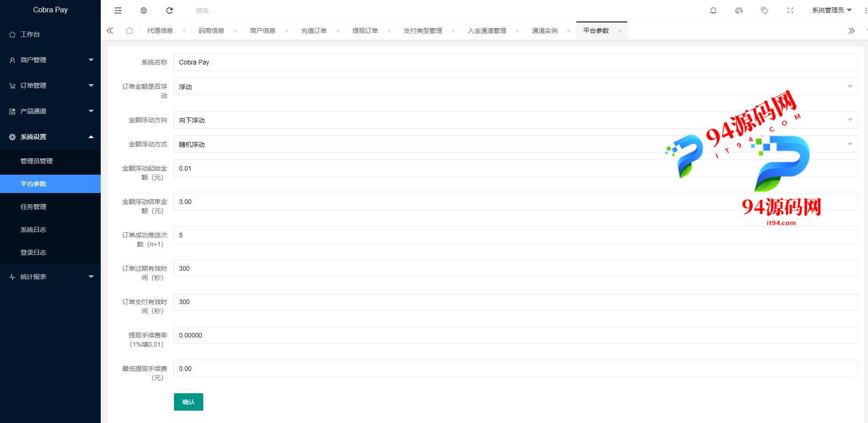Open the 金额浮动方式 dropdown
The width and height of the screenshot is (868, 423).
[x=515, y=144]
